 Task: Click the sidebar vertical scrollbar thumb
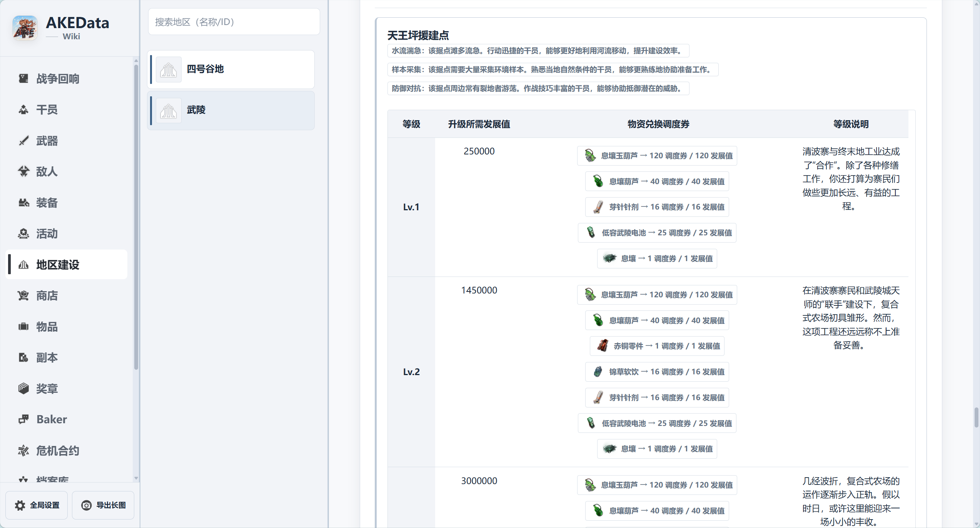tap(136, 218)
